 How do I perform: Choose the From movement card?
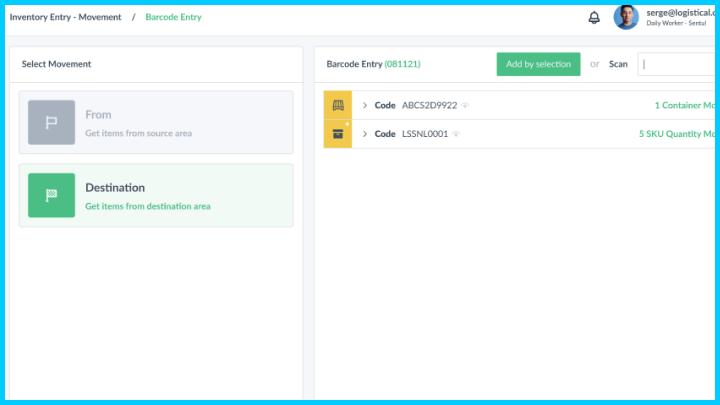tap(156, 122)
